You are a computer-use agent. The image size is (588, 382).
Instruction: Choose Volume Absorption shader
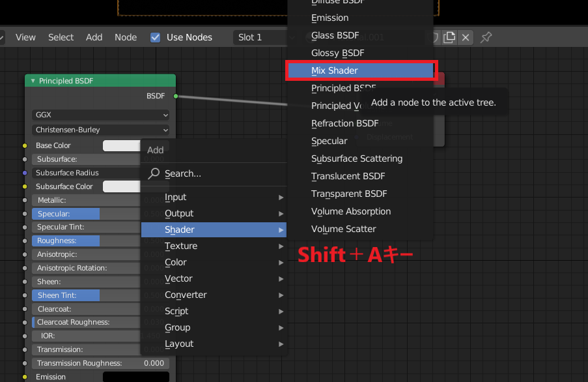pos(361,212)
